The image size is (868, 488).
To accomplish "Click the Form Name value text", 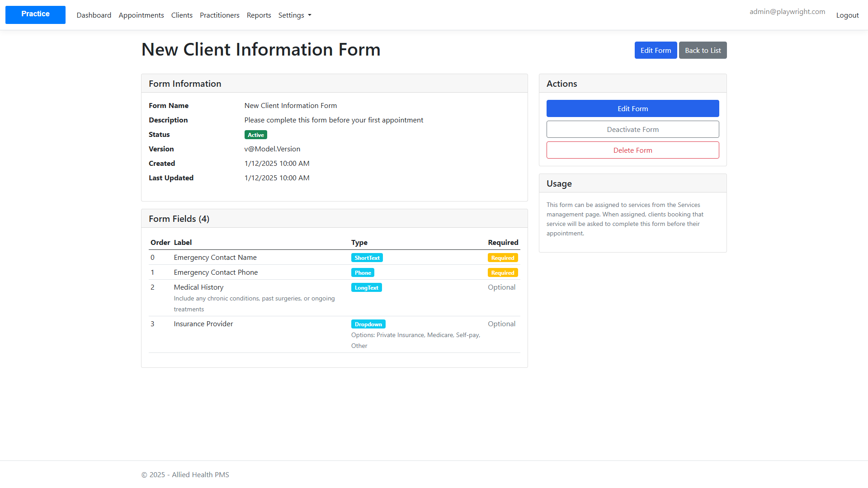I will [290, 105].
